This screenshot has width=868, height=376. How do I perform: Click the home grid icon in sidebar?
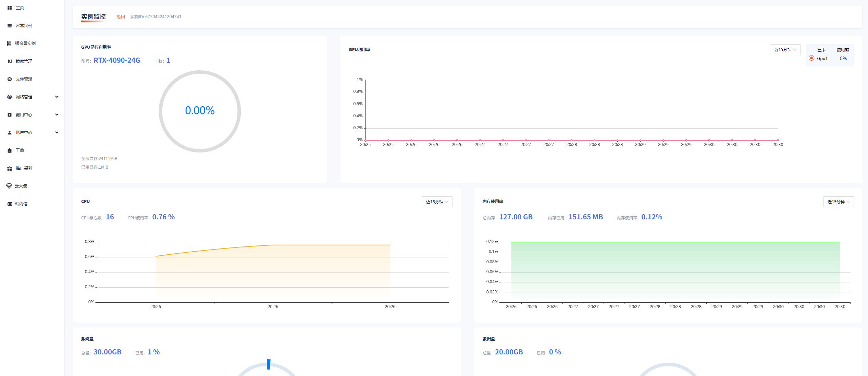pos(10,8)
